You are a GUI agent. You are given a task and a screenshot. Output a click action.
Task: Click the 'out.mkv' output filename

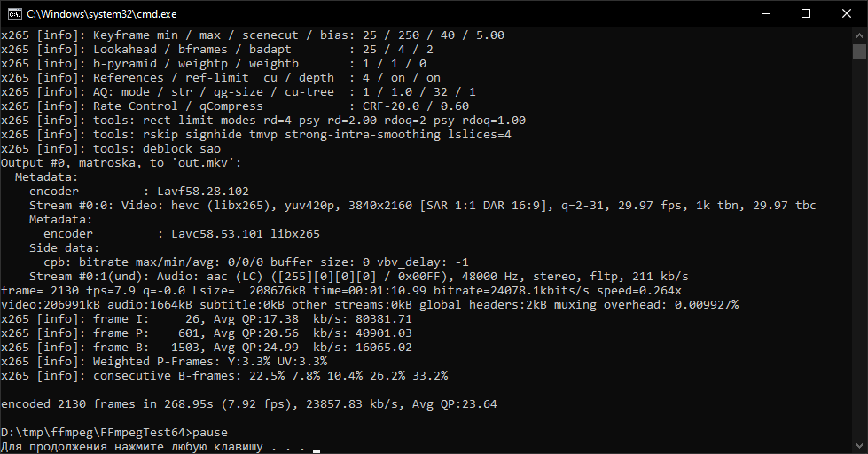pyautogui.click(x=210, y=163)
